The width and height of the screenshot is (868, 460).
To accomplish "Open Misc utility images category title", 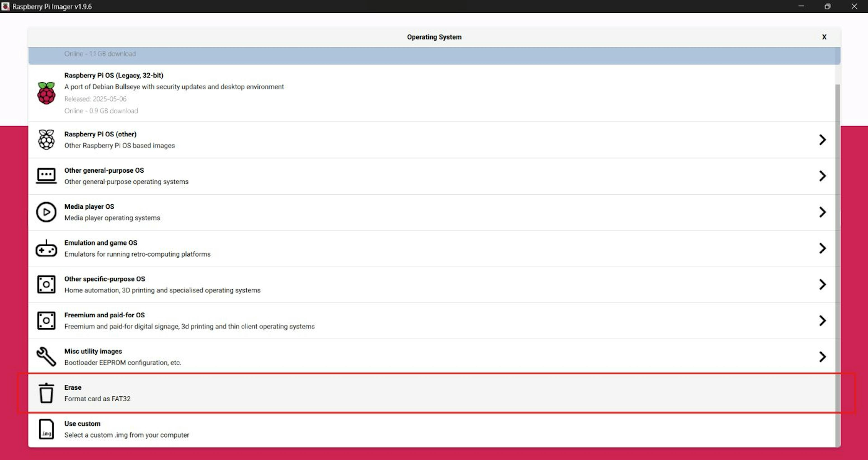I will coord(93,351).
